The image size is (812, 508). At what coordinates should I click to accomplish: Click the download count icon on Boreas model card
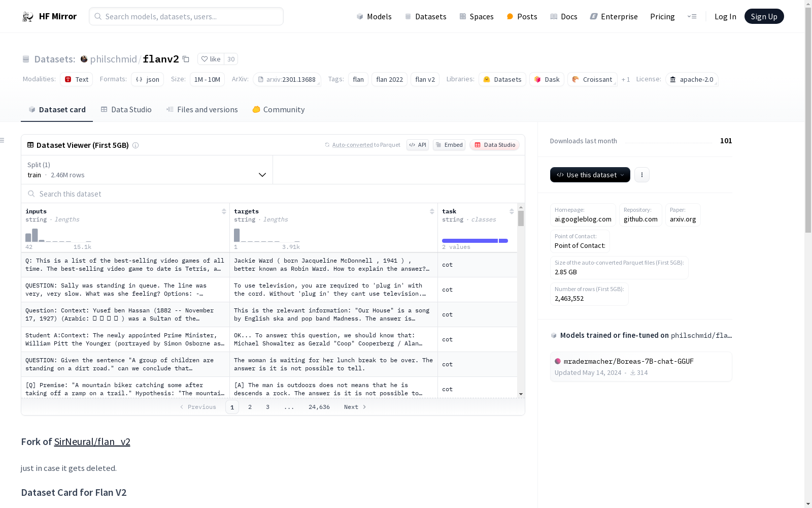633,372
